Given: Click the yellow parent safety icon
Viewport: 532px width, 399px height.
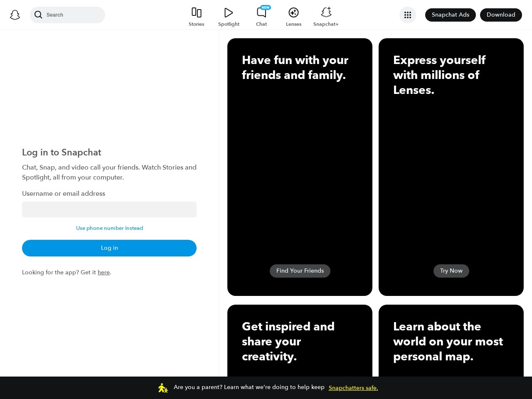Looking at the screenshot, I should pos(163,388).
